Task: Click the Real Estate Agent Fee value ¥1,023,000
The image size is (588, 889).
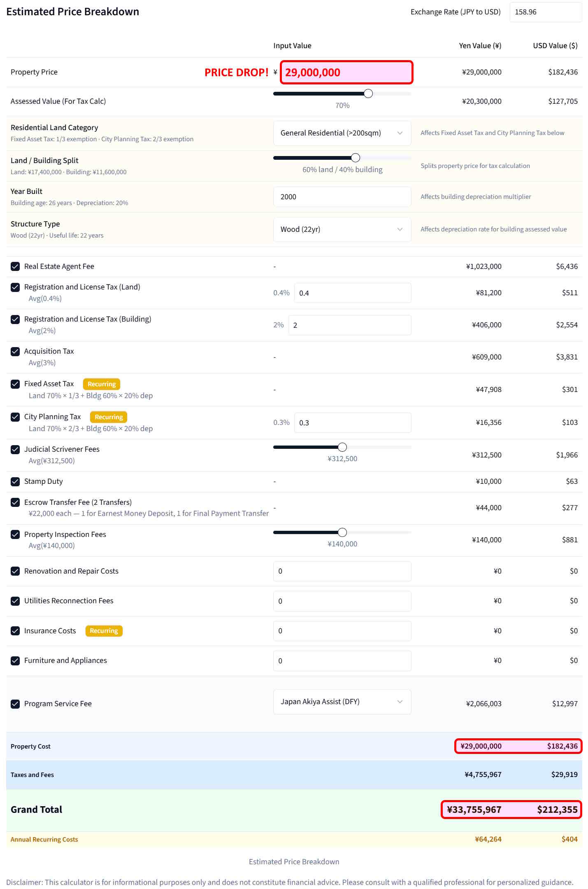Action: (x=483, y=266)
